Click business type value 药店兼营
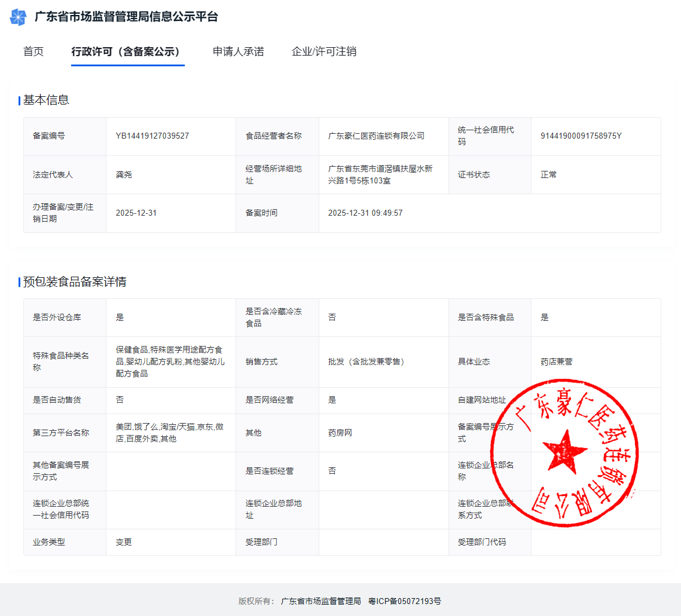 pos(557,361)
